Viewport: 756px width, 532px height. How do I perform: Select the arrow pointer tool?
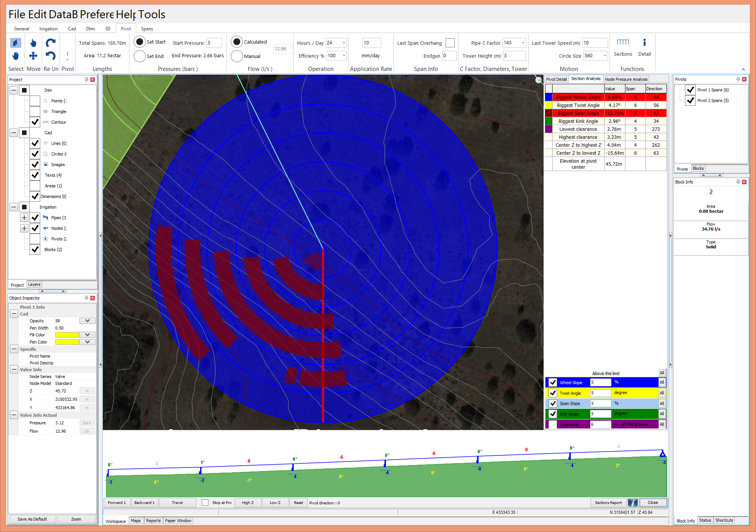(16, 43)
